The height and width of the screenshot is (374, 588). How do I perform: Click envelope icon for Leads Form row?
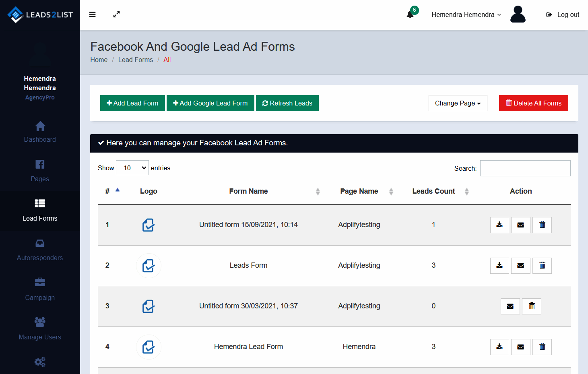[x=520, y=266]
